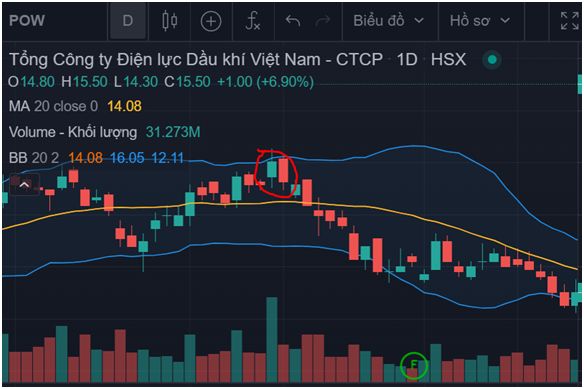Expand the Hồ sơ dropdown
The image size is (584, 389).
[480, 20]
